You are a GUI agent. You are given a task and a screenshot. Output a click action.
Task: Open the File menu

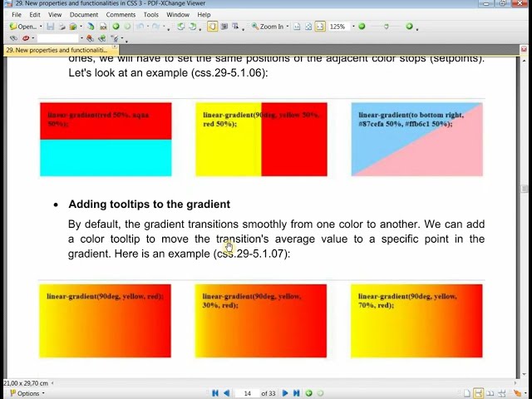pyautogui.click(x=17, y=15)
